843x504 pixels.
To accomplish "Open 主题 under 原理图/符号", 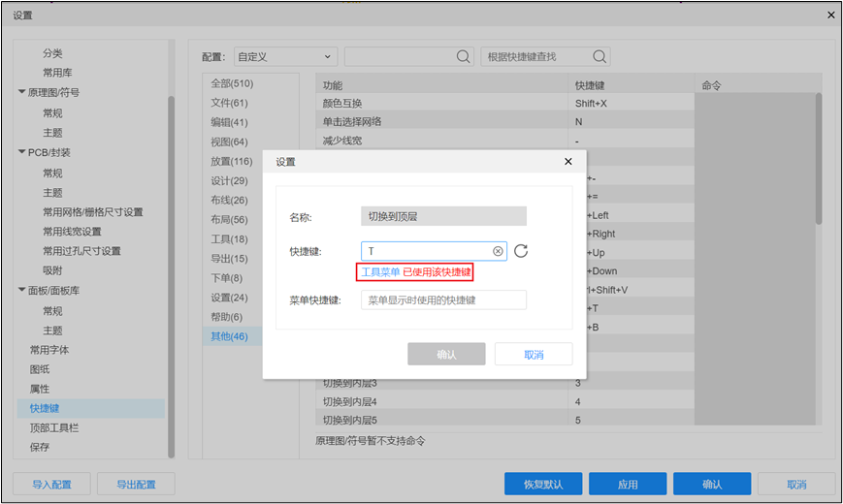I will [52, 132].
